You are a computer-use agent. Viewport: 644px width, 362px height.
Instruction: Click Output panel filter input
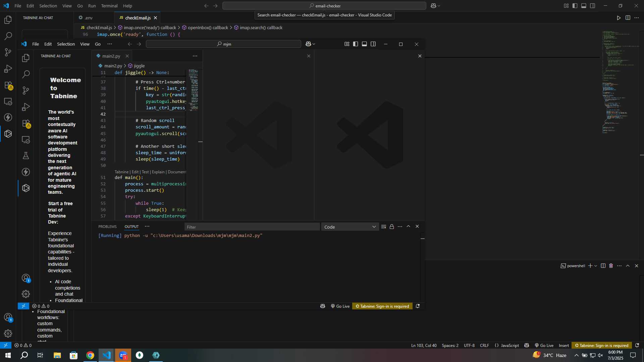click(x=252, y=227)
